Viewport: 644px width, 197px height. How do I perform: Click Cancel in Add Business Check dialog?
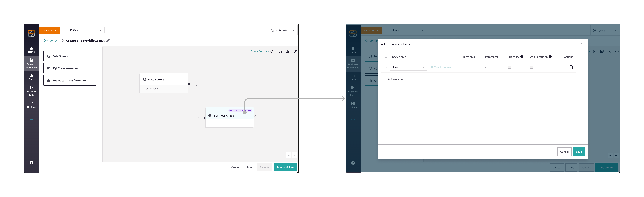(564, 152)
